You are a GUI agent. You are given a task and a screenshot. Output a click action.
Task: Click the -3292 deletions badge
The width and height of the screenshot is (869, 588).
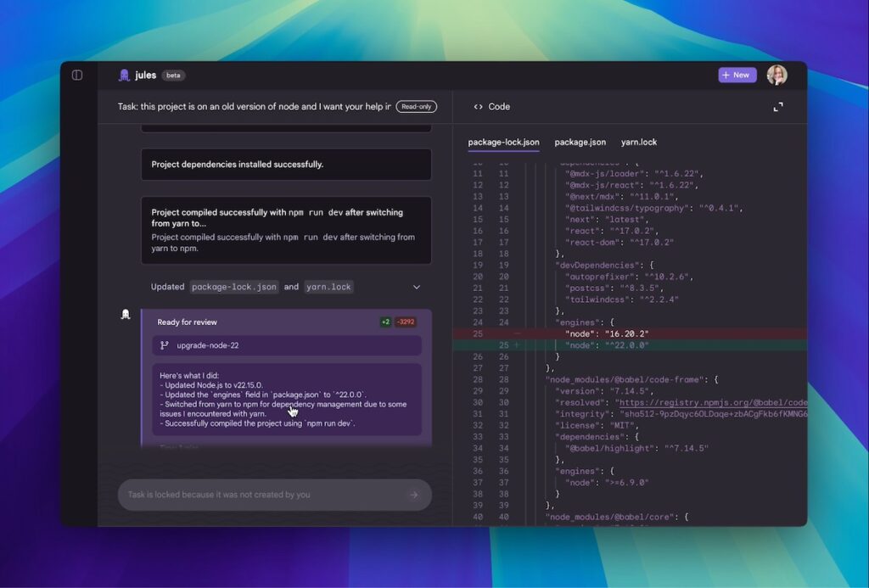pyautogui.click(x=405, y=322)
